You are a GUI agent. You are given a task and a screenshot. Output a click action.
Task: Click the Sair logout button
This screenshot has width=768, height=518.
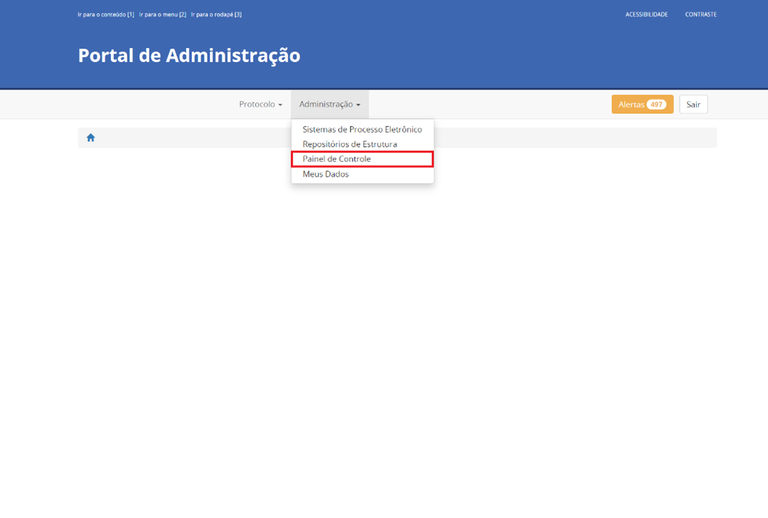(693, 105)
